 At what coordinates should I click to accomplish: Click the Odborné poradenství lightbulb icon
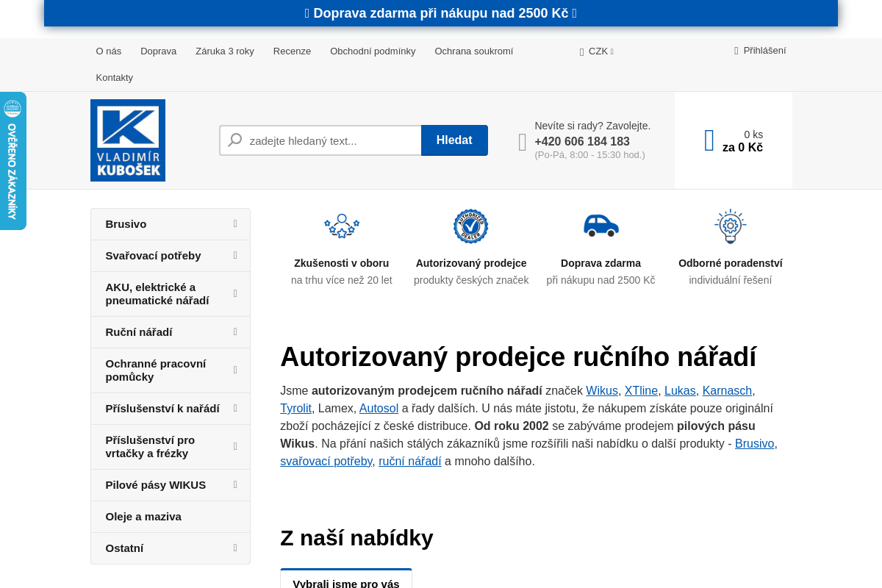[x=730, y=226]
